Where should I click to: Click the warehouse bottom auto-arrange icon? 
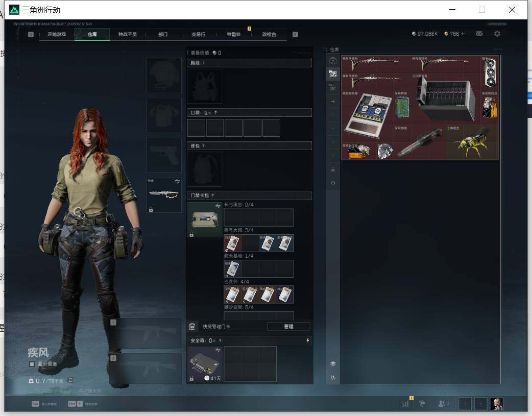333,377
